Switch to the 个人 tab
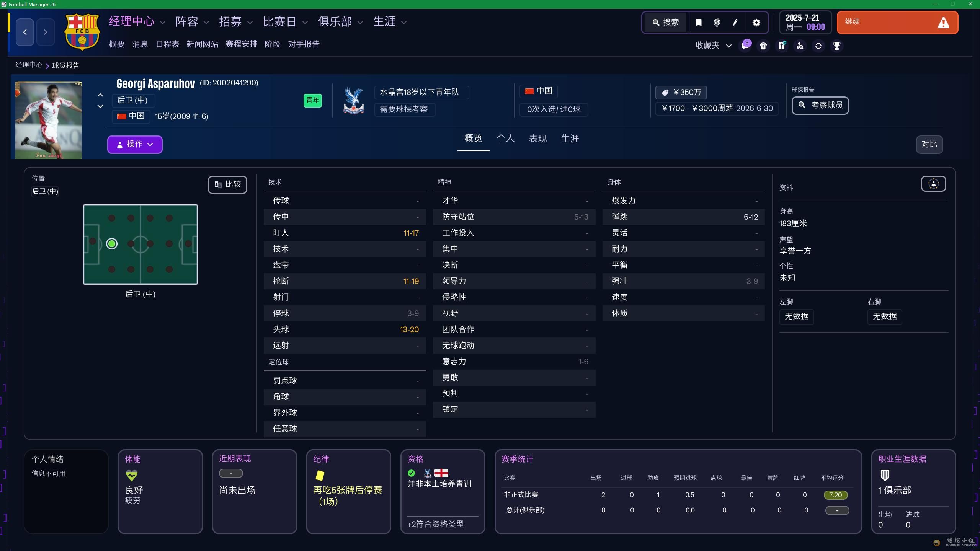 tap(505, 139)
